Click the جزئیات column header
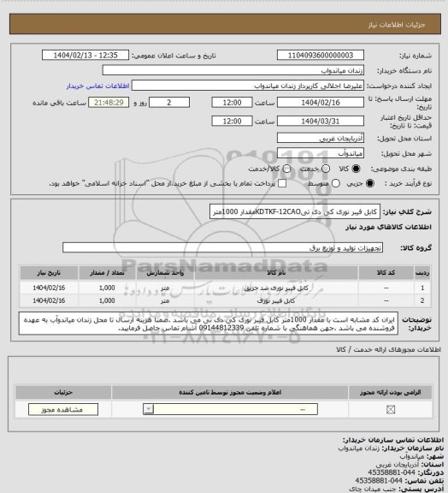448x493 pixels. 63,392
